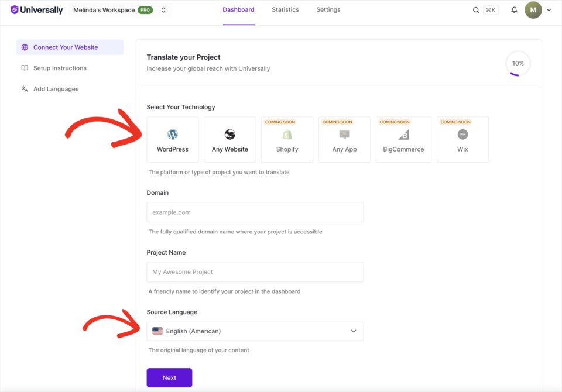562x392 pixels.
Task: Expand the account menu chevron
Action: [549, 10]
